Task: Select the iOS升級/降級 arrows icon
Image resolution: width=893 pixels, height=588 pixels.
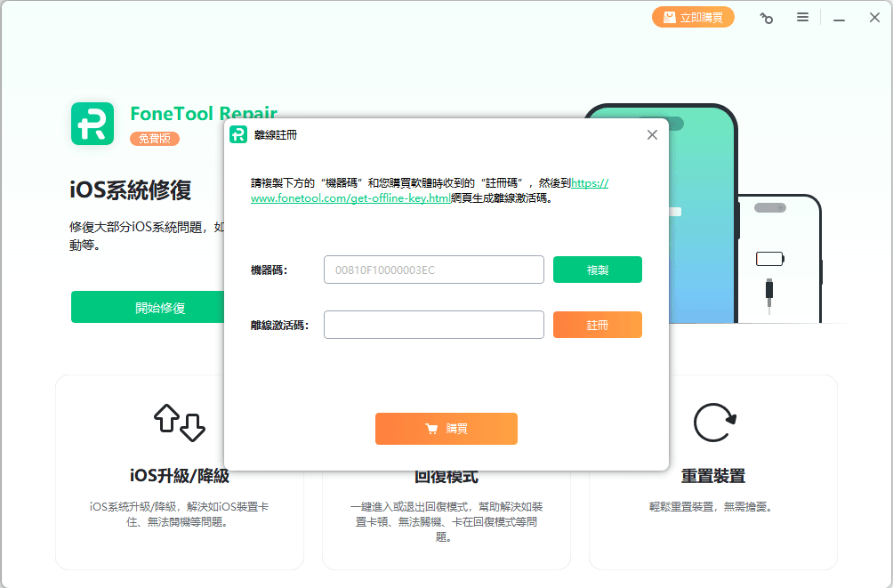Action: pyautogui.click(x=180, y=423)
